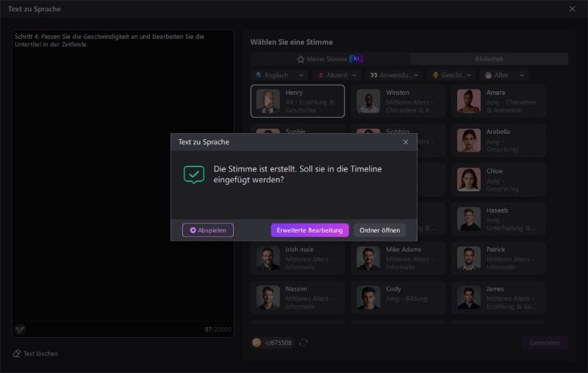This screenshot has height=373, width=588.
Task: Expand the Englisch language dropdown
Action: (279, 75)
